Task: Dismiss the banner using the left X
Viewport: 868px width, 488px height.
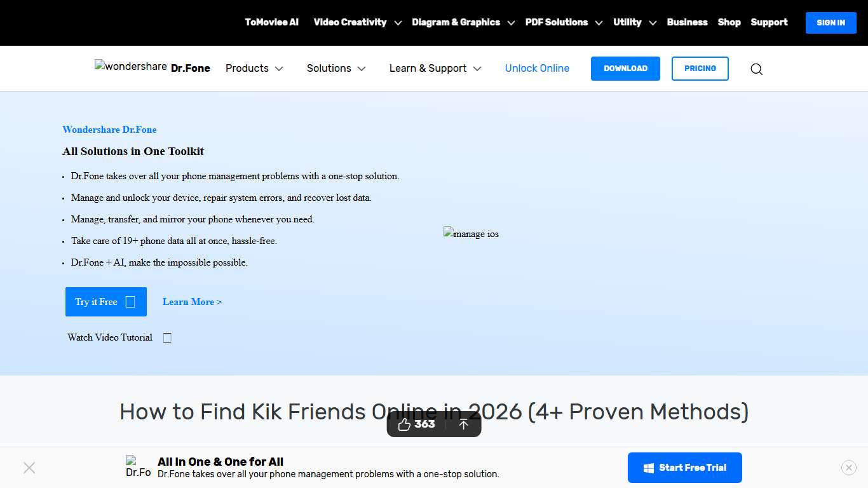Action: click(29, 467)
